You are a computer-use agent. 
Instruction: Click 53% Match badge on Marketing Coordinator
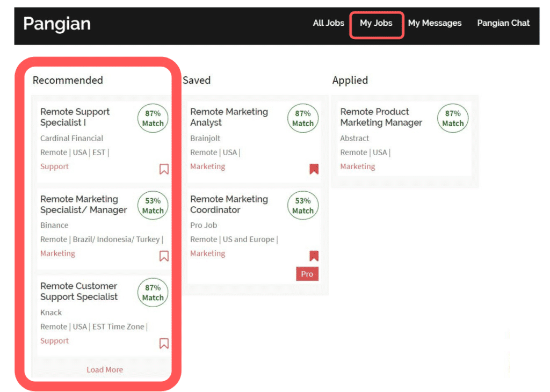303,206
